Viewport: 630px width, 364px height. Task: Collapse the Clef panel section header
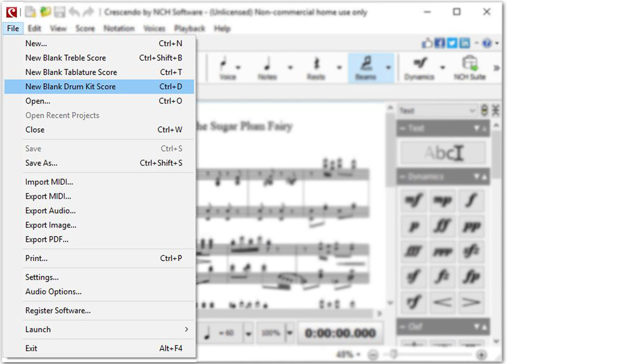coord(443,326)
